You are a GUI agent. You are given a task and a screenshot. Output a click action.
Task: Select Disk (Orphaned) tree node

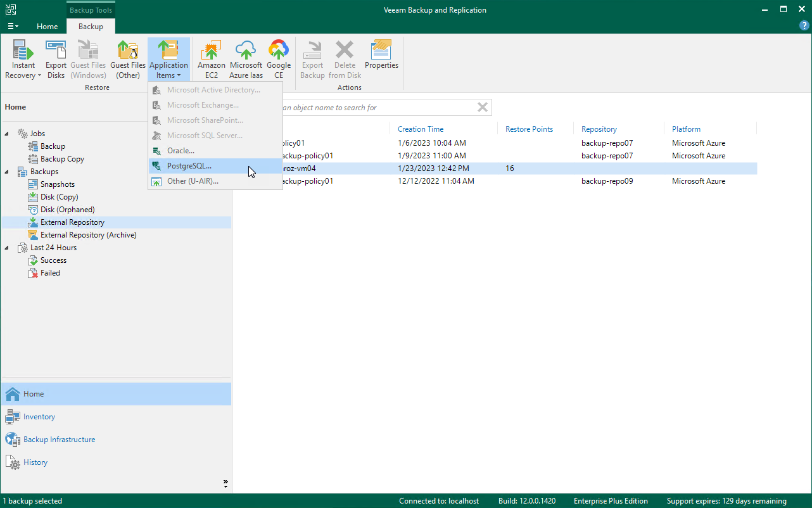pos(67,210)
